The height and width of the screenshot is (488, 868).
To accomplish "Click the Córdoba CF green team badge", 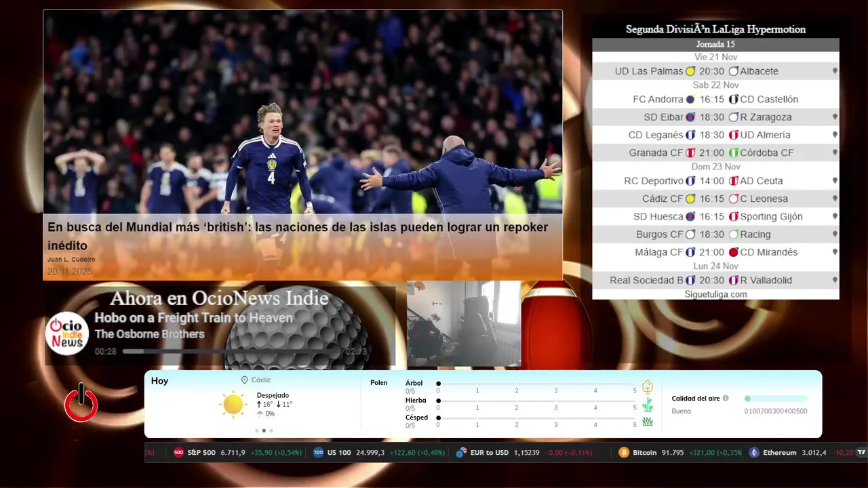I will click(x=733, y=152).
